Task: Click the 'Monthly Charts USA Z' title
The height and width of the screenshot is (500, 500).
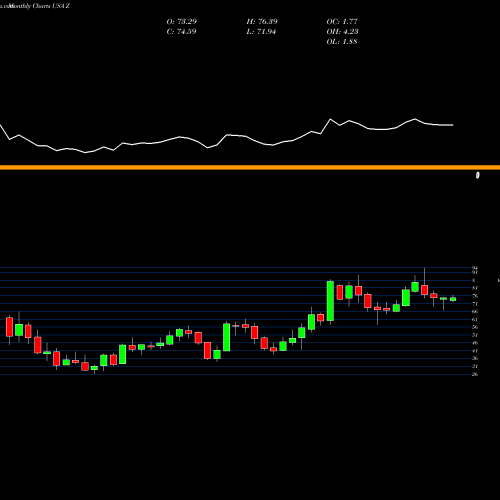Action: [40, 6]
